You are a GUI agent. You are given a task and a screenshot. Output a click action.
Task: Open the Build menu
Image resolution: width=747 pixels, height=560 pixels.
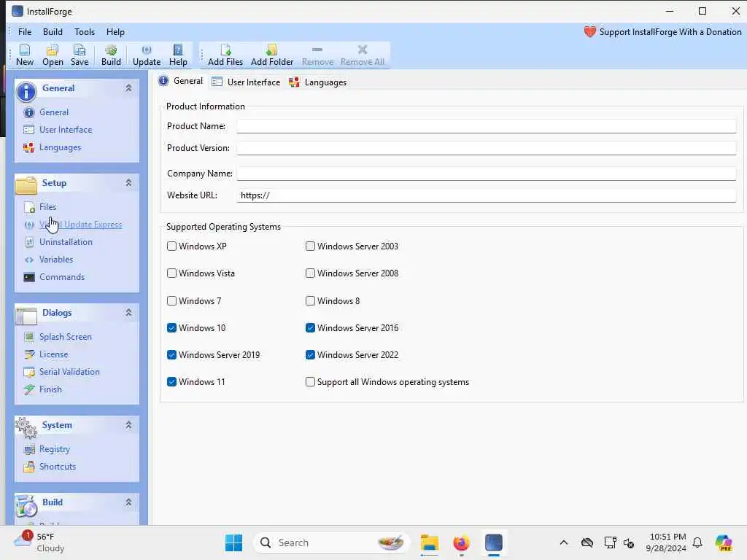pyautogui.click(x=53, y=32)
